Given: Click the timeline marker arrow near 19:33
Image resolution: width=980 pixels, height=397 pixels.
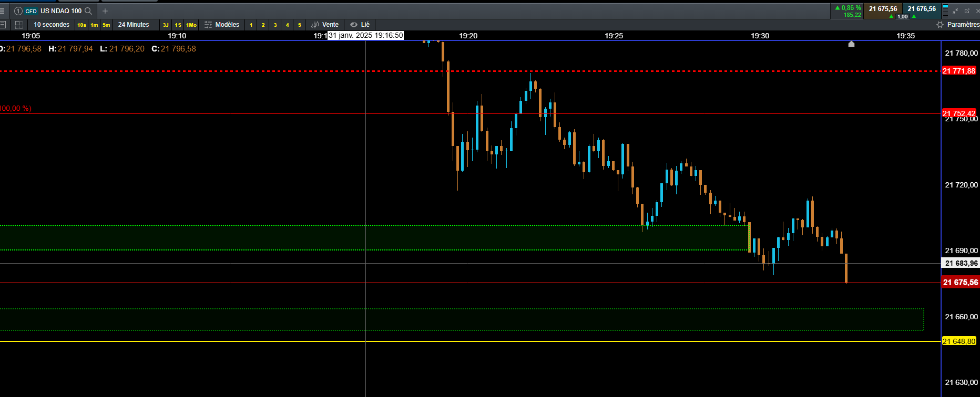Looking at the screenshot, I should 851,44.
